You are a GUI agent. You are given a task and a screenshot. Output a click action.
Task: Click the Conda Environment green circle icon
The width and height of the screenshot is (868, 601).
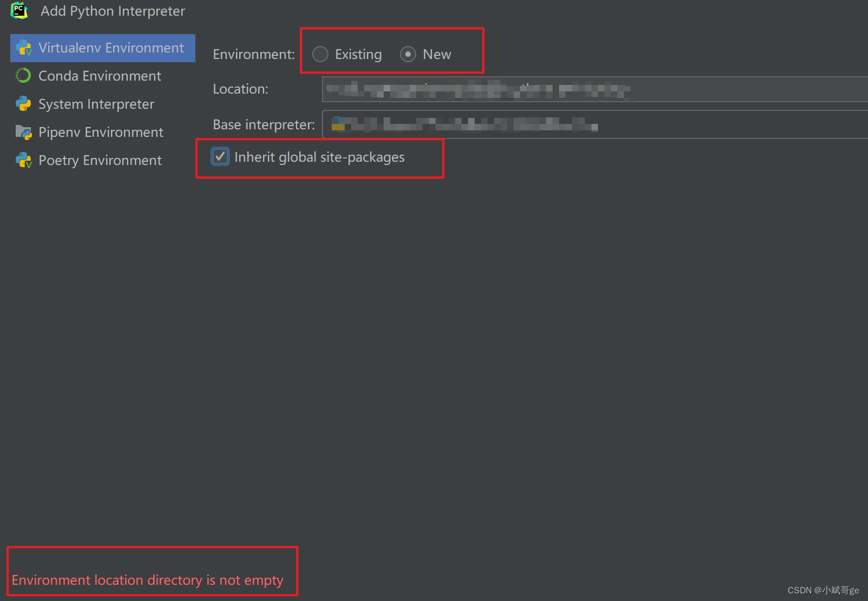pyautogui.click(x=23, y=76)
